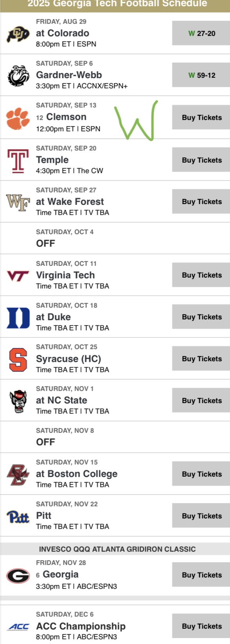Click the Temple T logo
230x644 pixels.
(x=18, y=161)
